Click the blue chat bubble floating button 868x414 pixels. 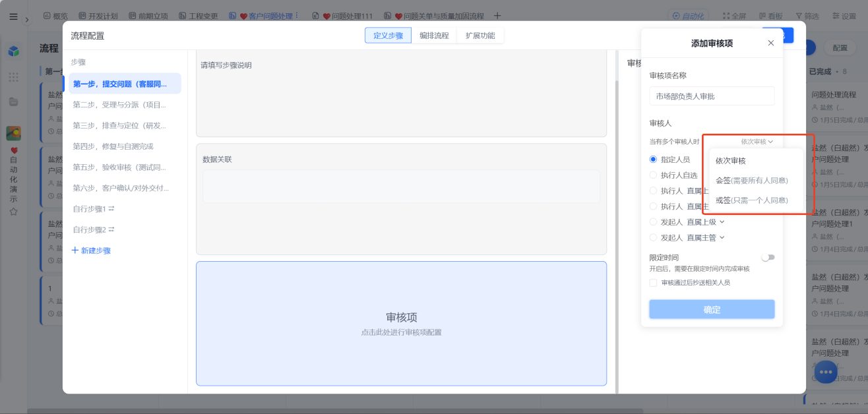point(826,372)
